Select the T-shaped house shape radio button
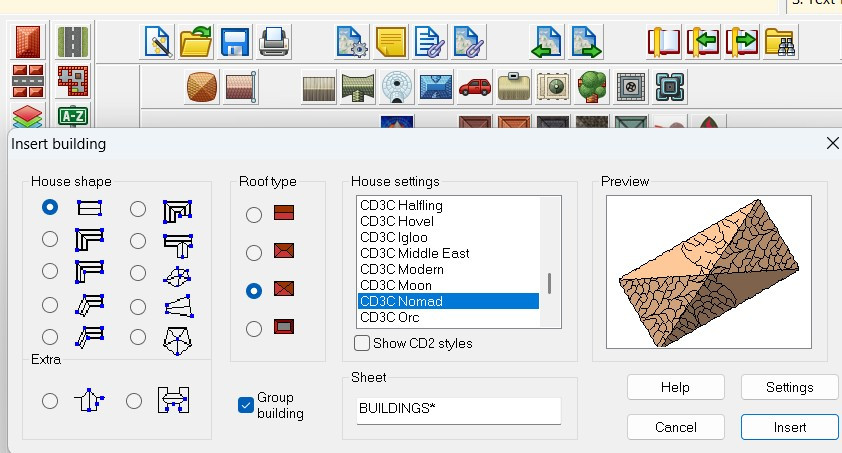Screen dimensions: 842x453 click(138, 240)
